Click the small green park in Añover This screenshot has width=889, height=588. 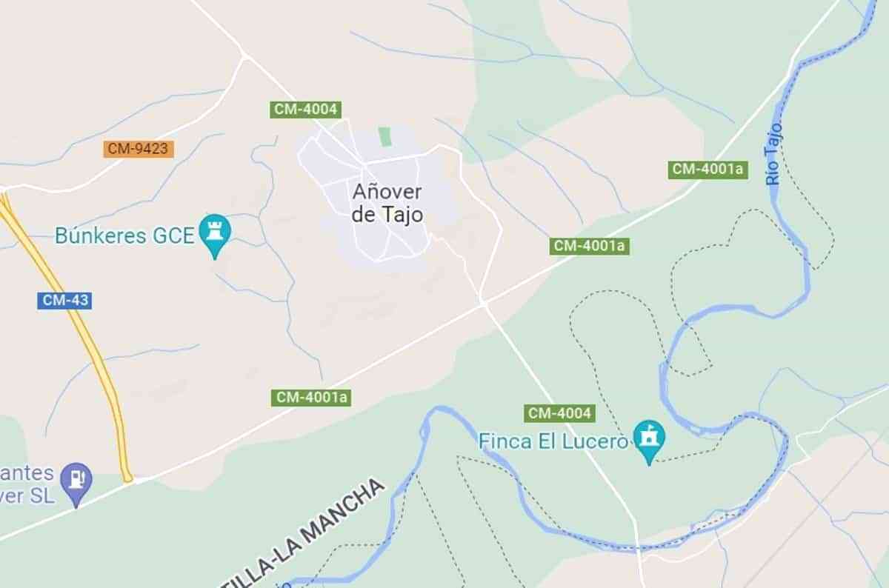point(384,136)
